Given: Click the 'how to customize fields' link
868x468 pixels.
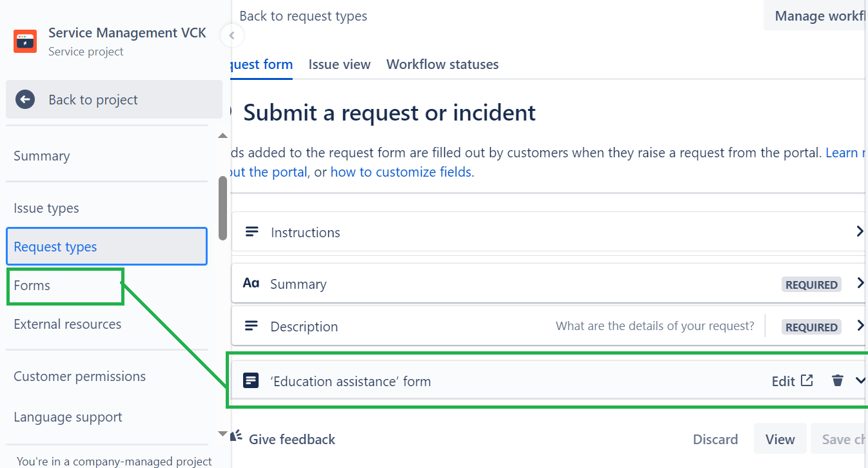Looking at the screenshot, I should 400,171.
